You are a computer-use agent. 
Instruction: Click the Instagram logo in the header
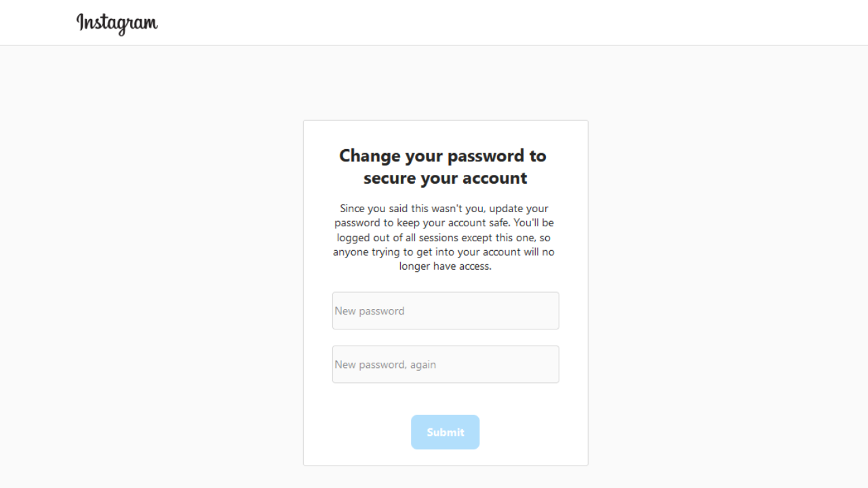117,23
